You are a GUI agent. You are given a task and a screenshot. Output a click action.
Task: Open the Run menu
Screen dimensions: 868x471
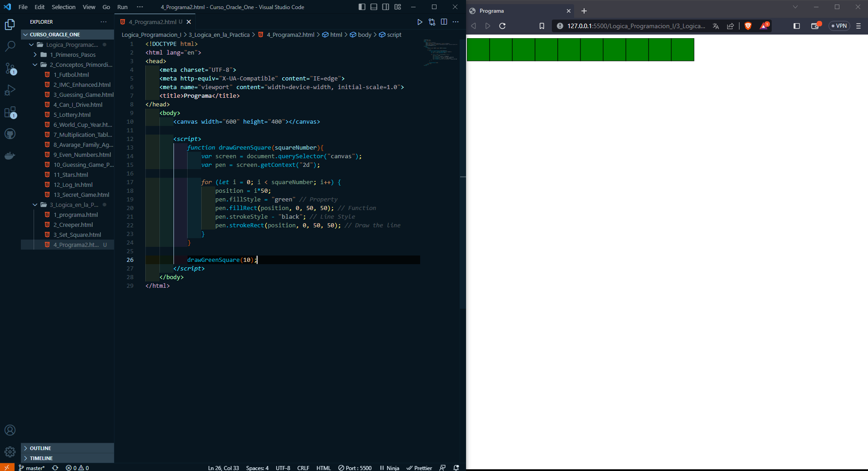(122, 7)
